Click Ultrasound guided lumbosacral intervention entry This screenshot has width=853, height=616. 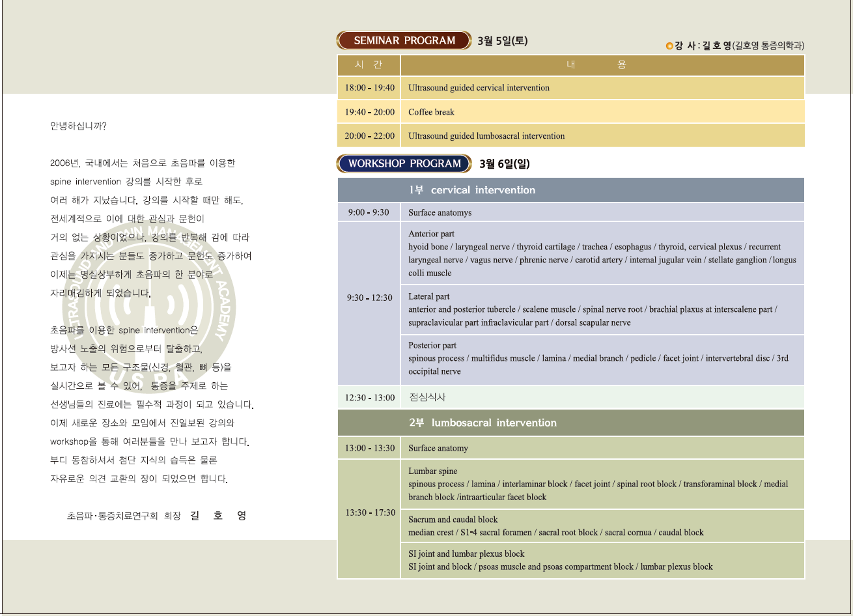click(x=486, y=136)
